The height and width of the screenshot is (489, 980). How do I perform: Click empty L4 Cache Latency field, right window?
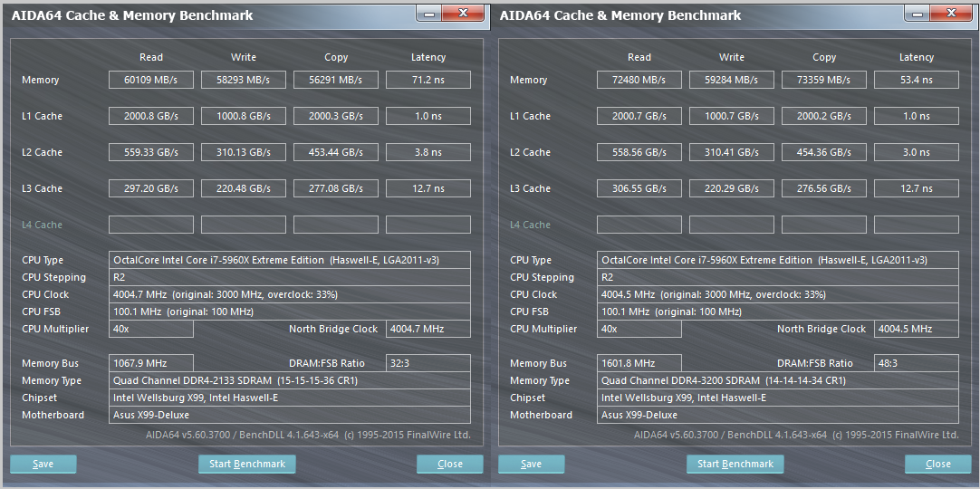point(917,225)
